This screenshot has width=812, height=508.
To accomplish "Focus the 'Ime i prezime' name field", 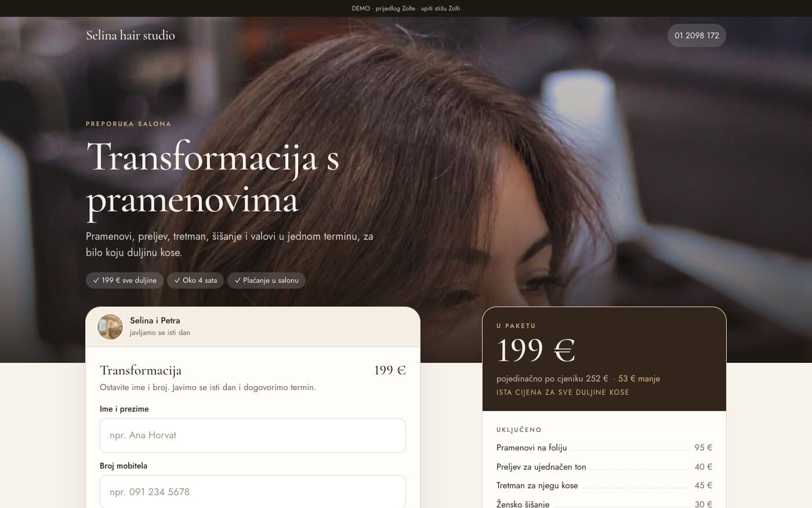I will pos(253,435).
